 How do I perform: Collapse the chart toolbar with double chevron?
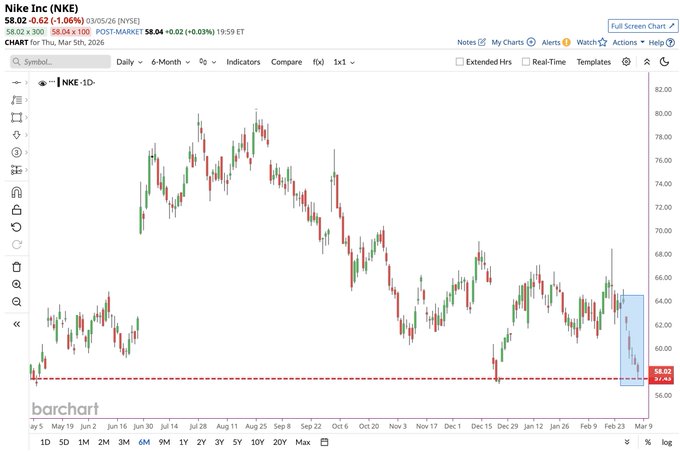647,62
